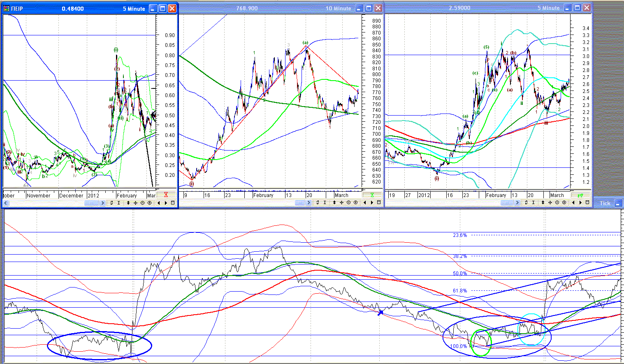Click scroll left arrow in ΠΕΙΡ chart
The height and width of the screenshot is (364, 624).
[6, 203]
